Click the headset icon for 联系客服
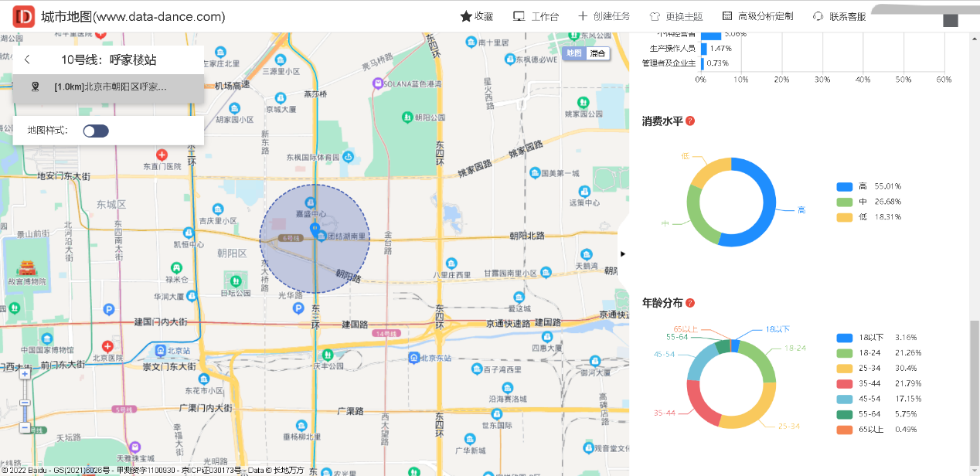The image size is (980, 476). 818,16
